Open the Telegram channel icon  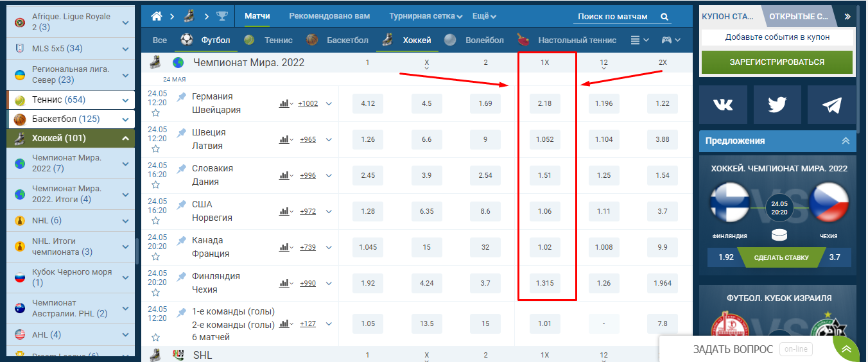click(x=831, y=105)
